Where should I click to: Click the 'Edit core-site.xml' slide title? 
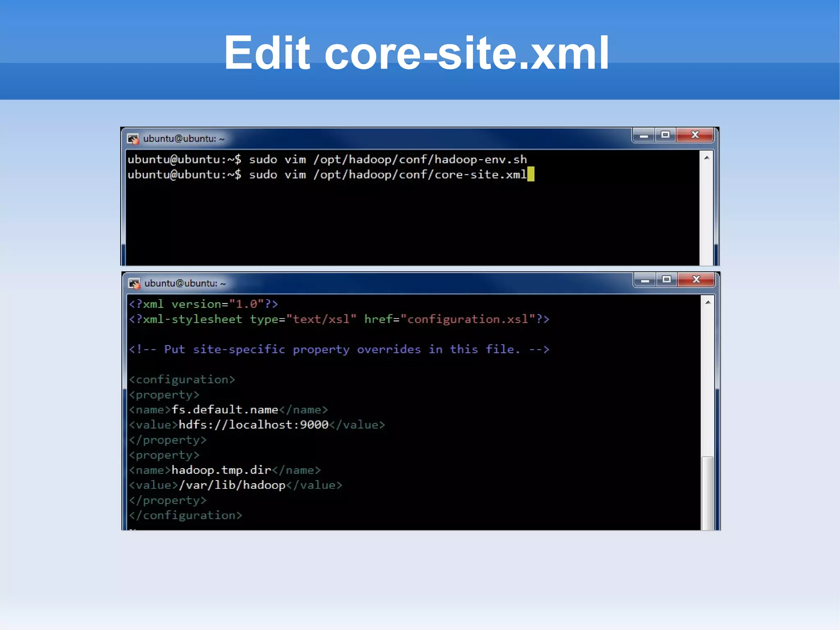click(416, 53)
